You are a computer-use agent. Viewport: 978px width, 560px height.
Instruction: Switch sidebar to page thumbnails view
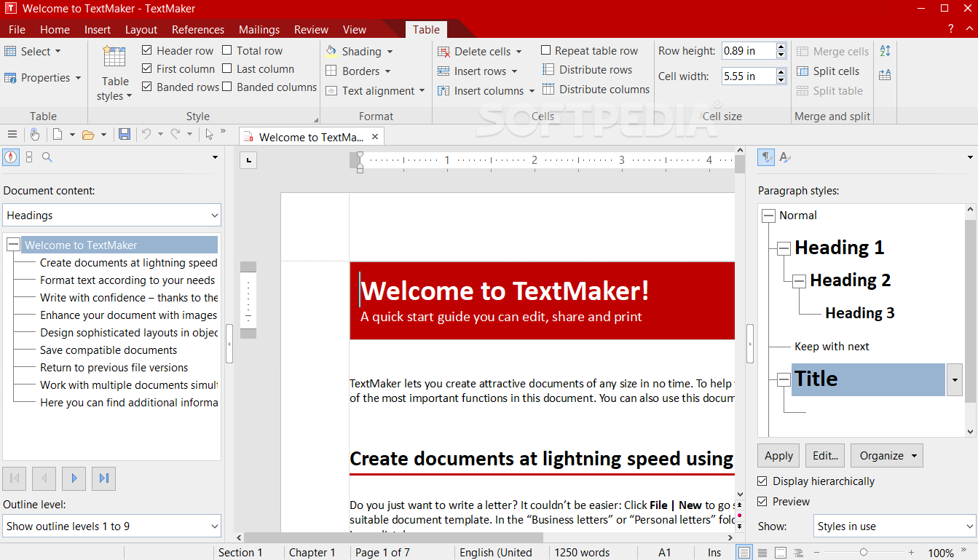(x=29, y=157)
